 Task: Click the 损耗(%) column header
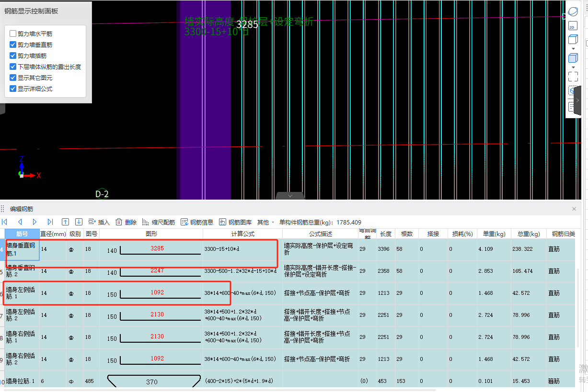pos(462,234)
